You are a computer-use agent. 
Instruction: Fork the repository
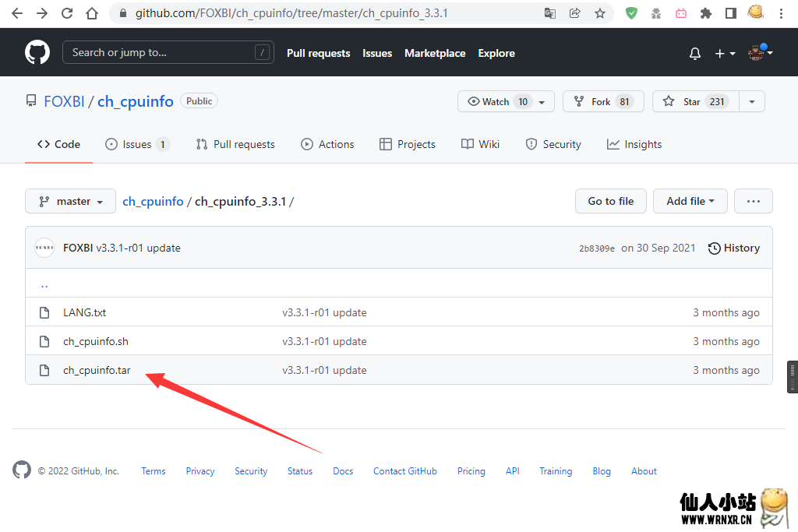tap(603, 101)
